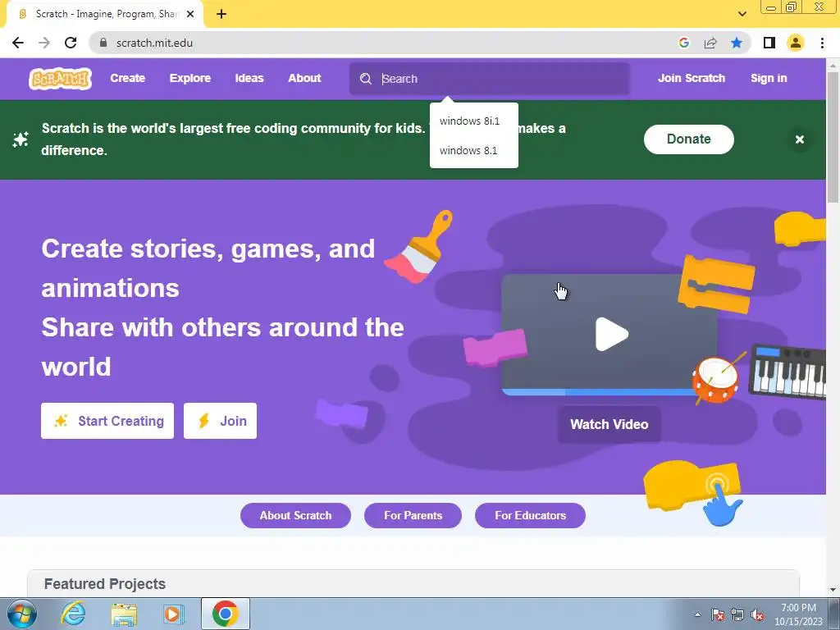This screenshot has height=630, width=840.
Task: Click Watch Video button
Action: pyautogui.click(x=609, y=424)
